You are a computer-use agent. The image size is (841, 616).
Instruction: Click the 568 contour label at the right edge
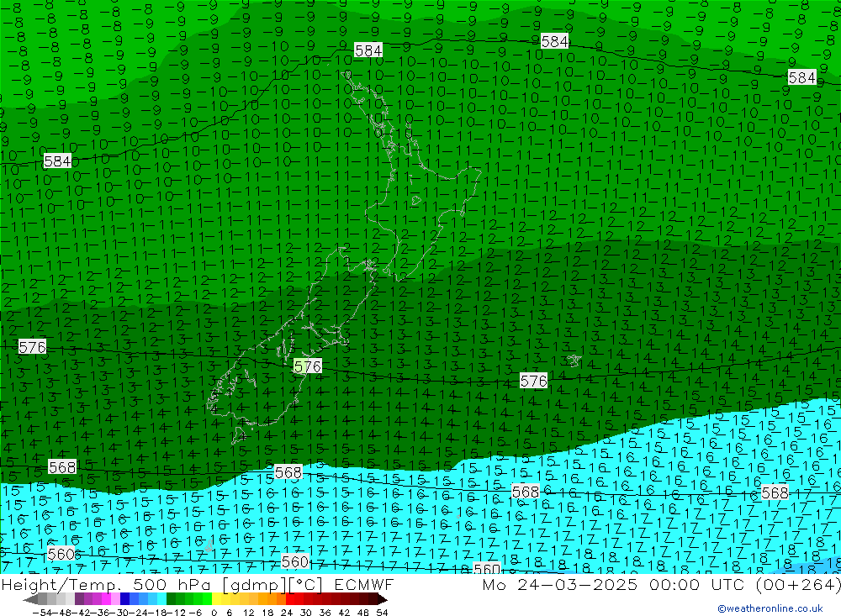point(775,492)
